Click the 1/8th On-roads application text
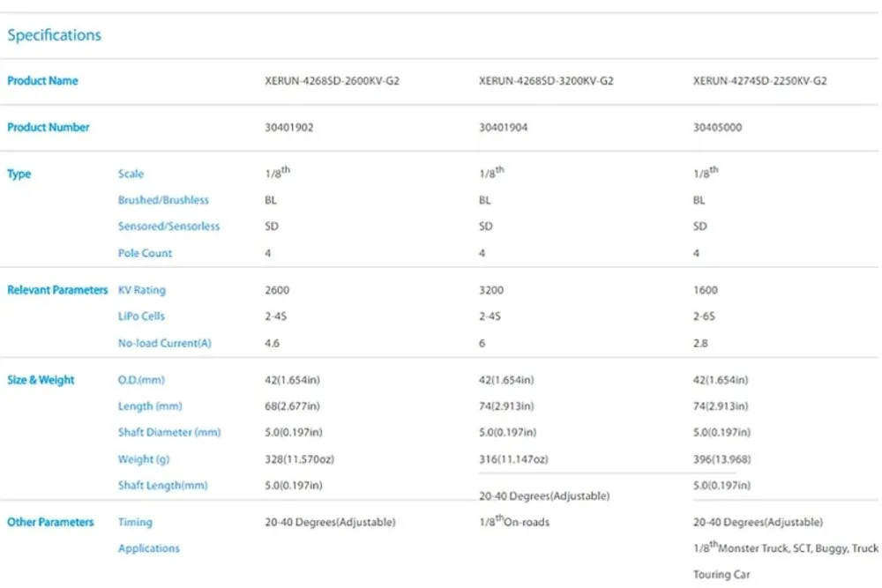 514,521
